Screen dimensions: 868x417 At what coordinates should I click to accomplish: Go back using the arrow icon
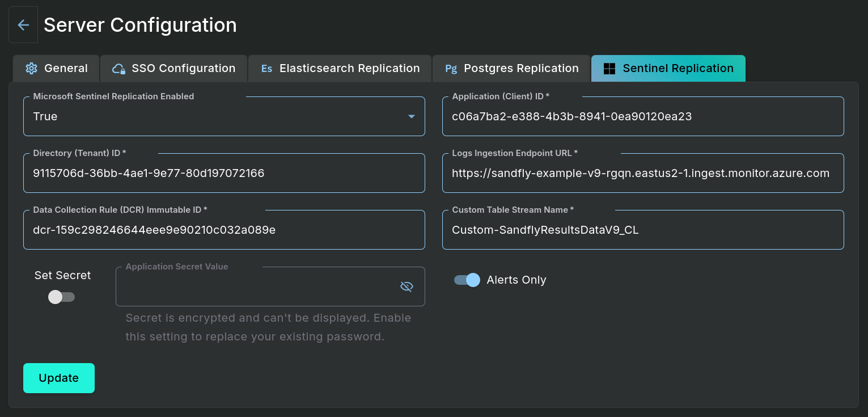(x=23, y=25)
